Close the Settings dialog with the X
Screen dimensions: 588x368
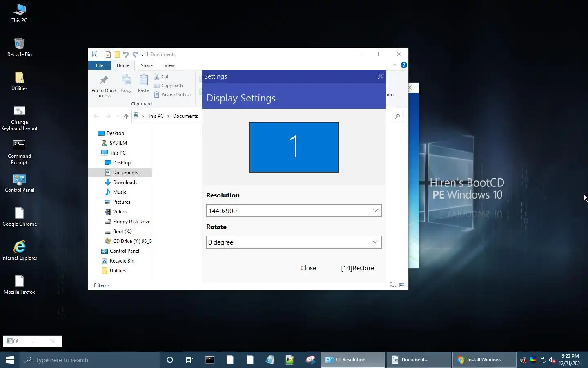[381, 76]
